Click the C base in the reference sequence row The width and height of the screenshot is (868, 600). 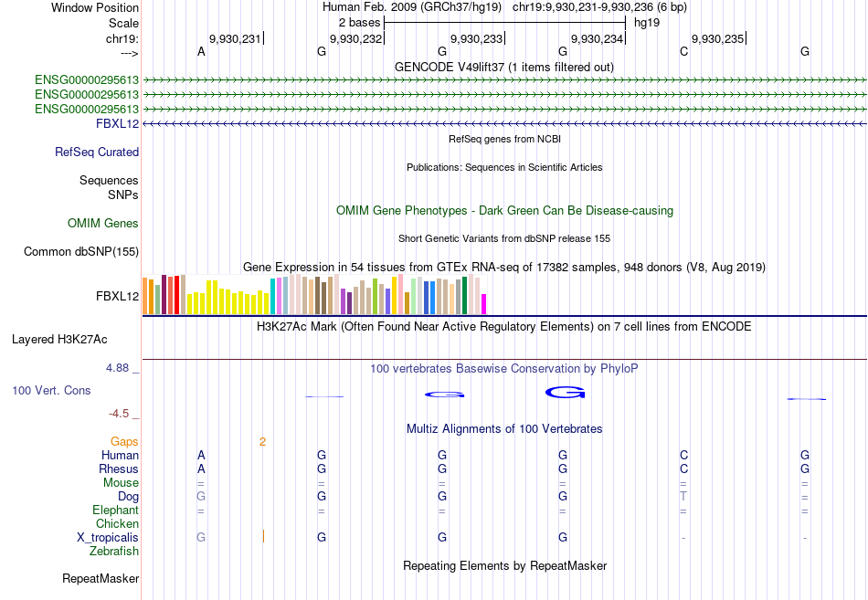[x=683, y=51]
